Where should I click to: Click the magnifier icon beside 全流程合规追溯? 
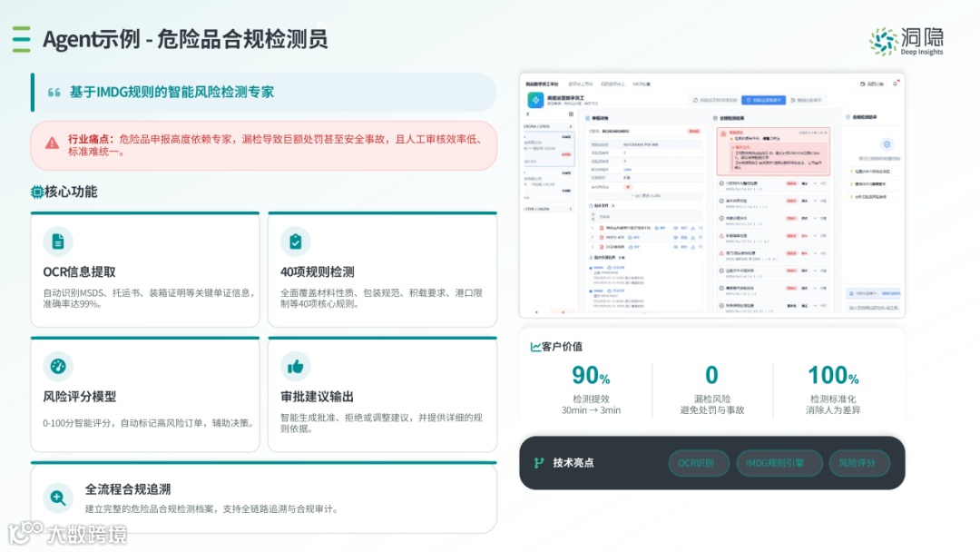pos(58,498)
